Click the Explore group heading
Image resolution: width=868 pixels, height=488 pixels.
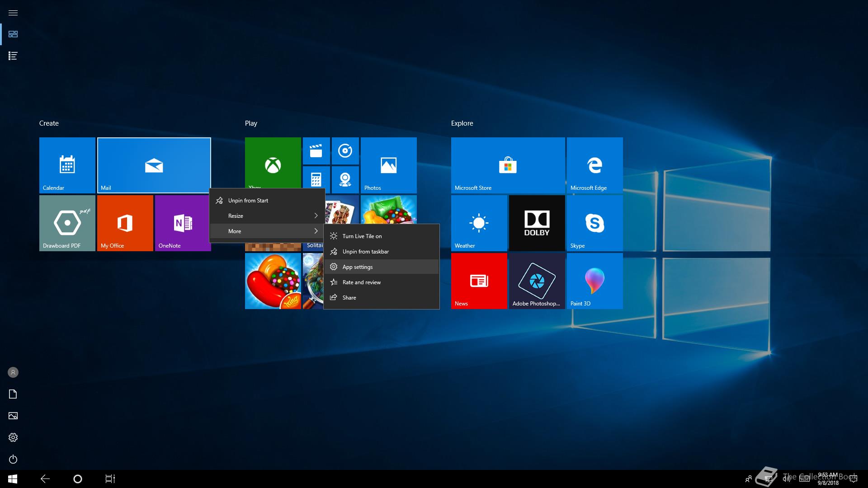tap(462, 123)
